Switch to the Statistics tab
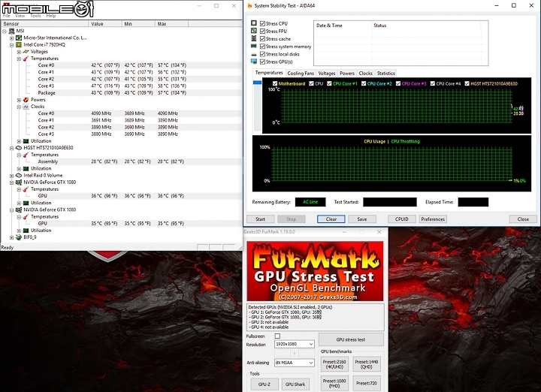 (x=385, y=73)
